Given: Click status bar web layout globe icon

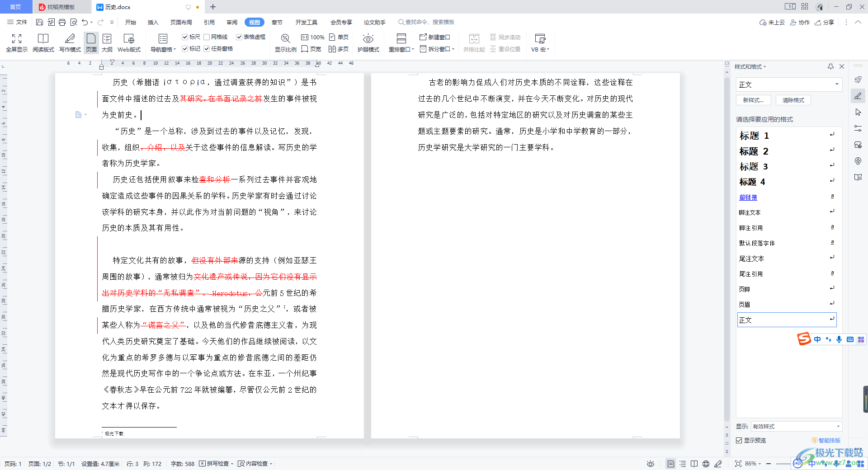Looking at the screenshot, I should point(706,464).
